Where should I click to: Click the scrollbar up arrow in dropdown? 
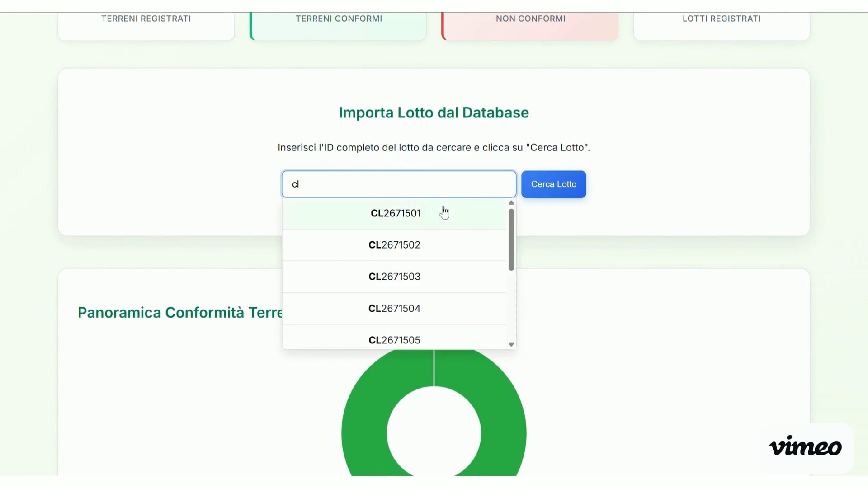[511, 203]
